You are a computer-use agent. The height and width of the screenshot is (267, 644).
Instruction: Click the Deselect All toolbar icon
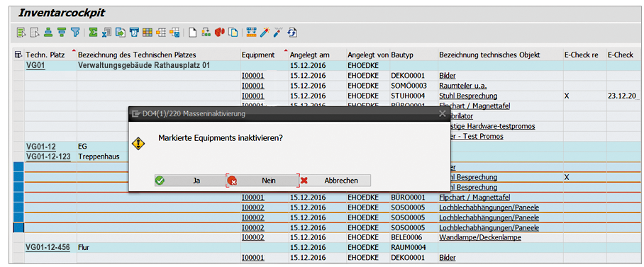coord(35,33)
